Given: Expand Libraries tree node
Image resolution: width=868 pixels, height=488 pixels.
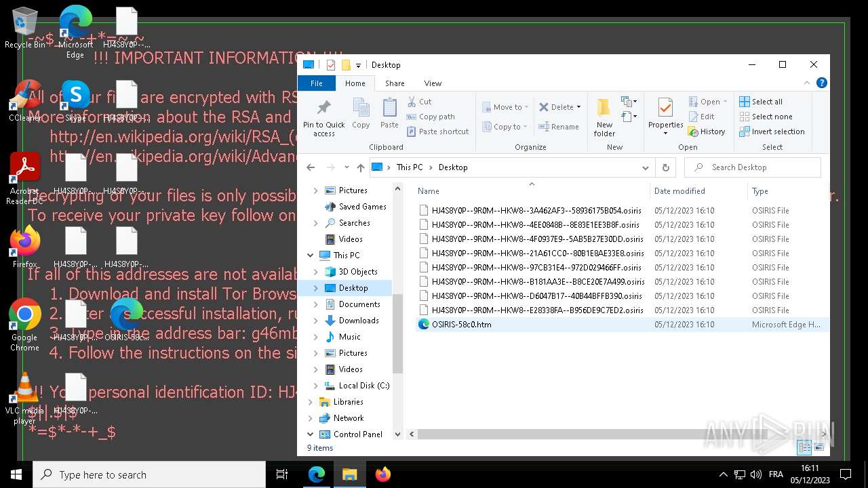Looking at the screenshot, I should [x=311, y=402].
